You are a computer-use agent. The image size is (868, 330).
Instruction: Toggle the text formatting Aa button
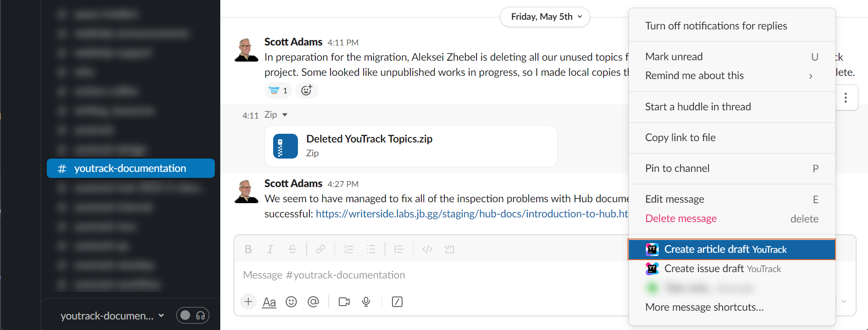click(269, 302)
